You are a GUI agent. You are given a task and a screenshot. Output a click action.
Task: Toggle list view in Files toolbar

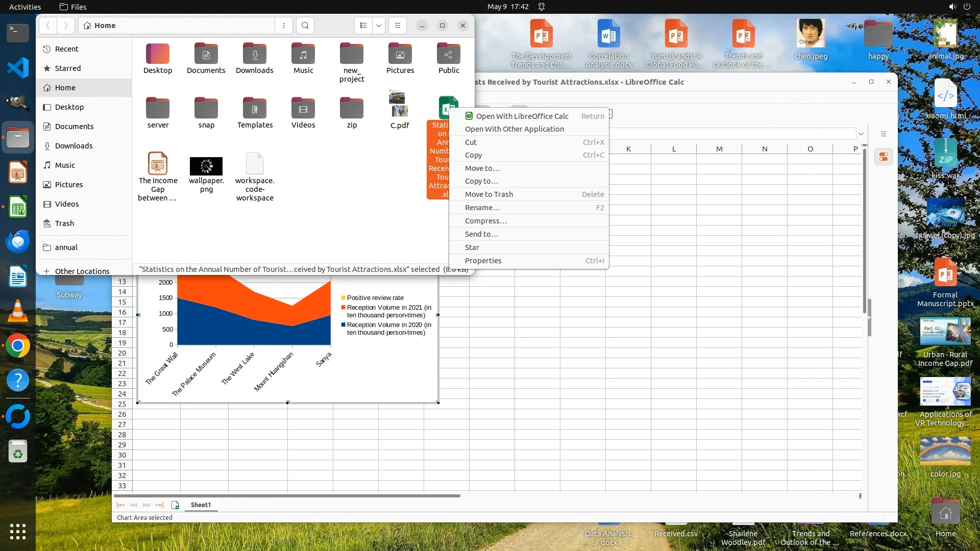click(363, 26)
